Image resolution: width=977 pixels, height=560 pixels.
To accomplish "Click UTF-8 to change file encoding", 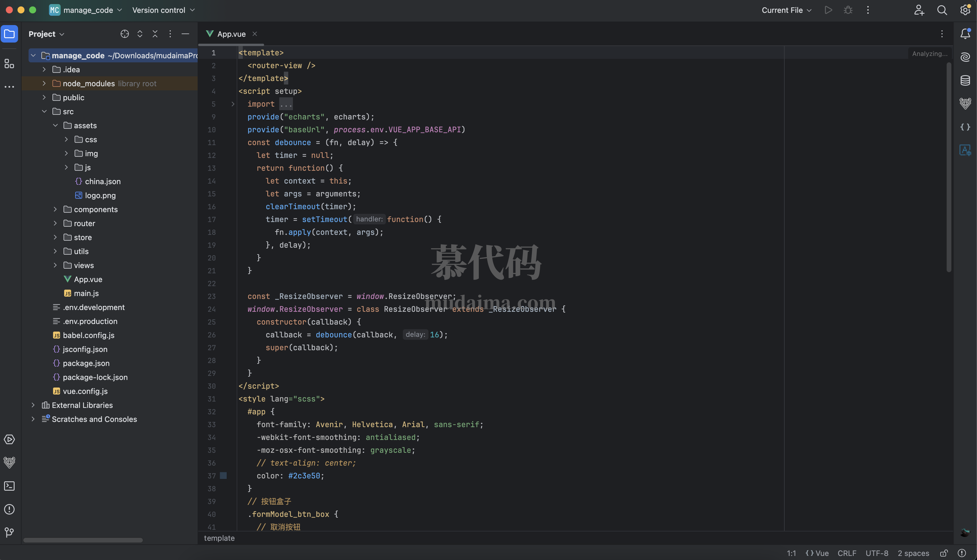I will (x=877, y=553).
